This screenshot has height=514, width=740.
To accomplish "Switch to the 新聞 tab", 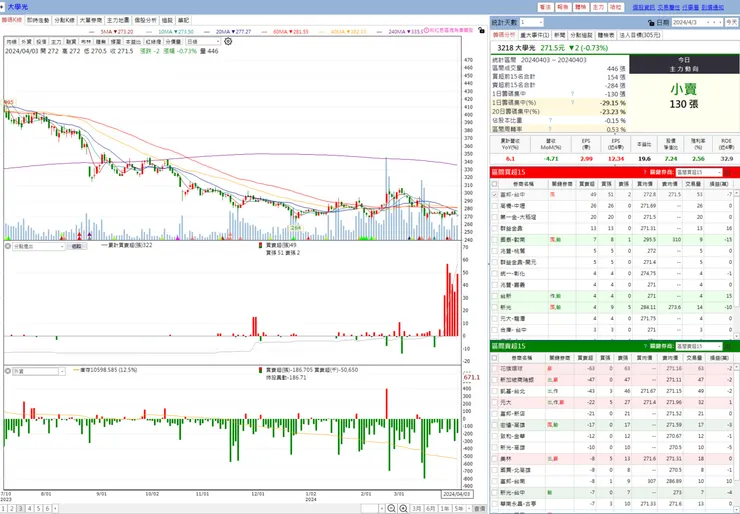I will pyautogui.click(x=560, y=35).
